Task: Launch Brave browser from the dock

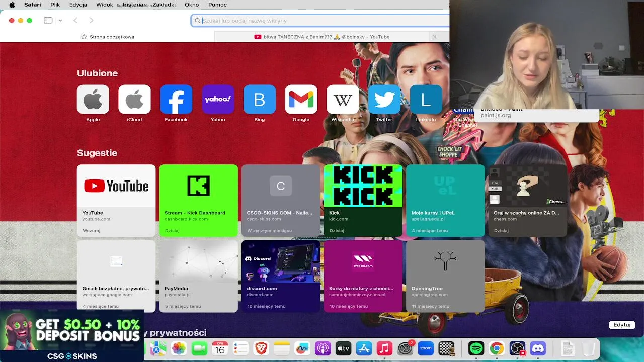Action: coord(261,348)
